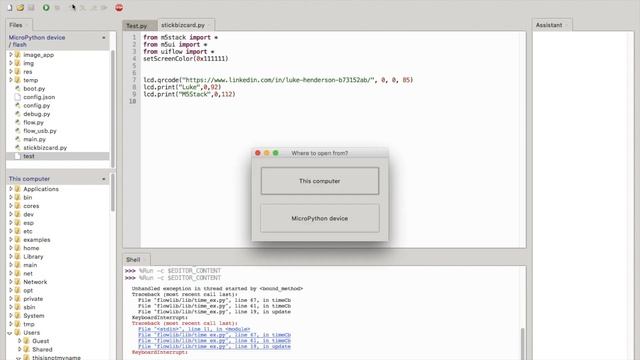Open This computer panel menu arrow
640x360 pixels.
coord(104,179)
